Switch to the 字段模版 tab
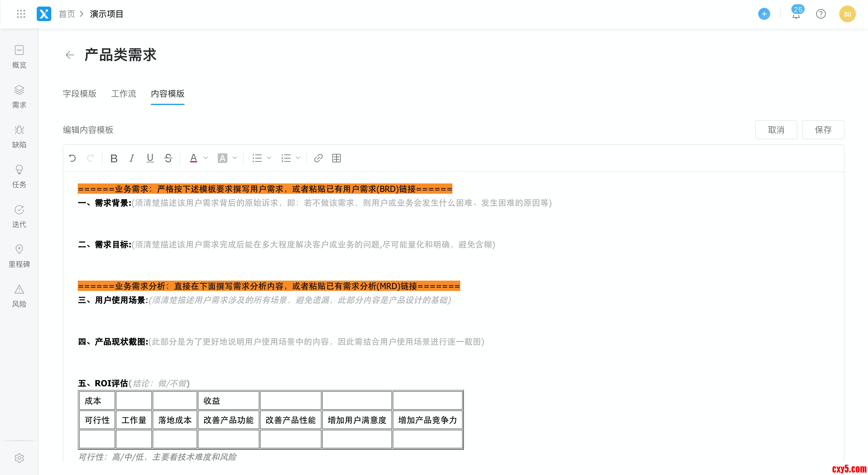 click(80, 94)
